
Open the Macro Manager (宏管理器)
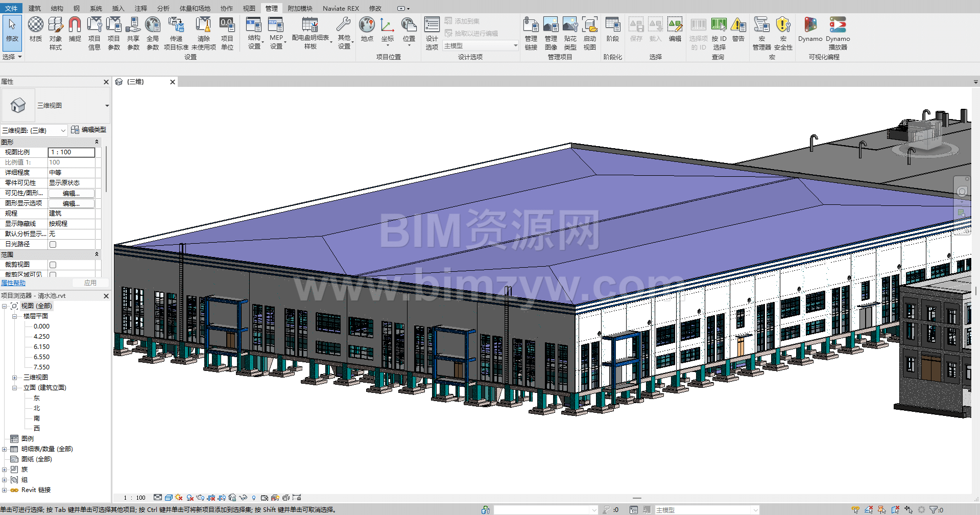click(x=762, y=33)
